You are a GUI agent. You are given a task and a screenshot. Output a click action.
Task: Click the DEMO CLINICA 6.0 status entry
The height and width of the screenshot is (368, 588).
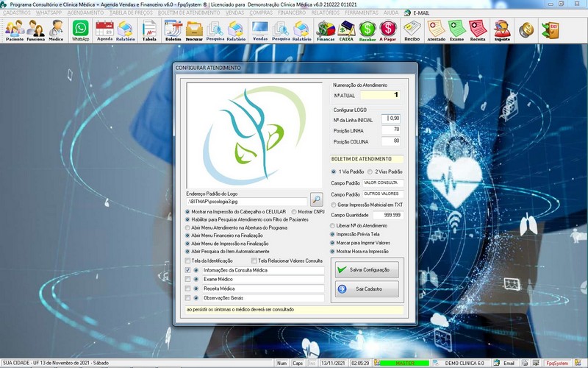click(x=464, y=363)
